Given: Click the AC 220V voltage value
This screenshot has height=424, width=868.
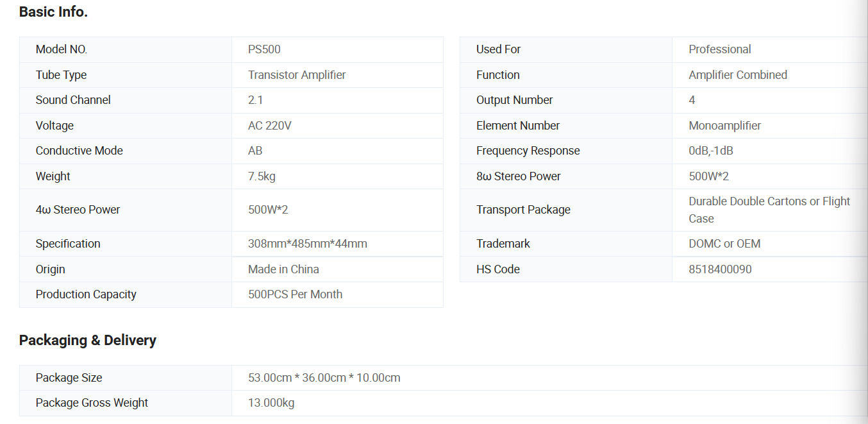Looking at the screenshot, I should (270, 126).
